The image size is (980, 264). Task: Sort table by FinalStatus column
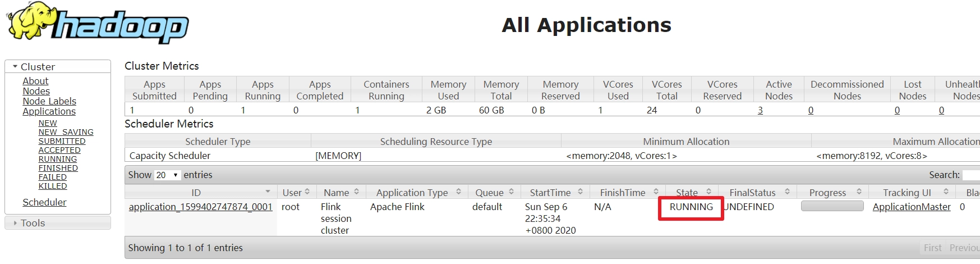point(758,192)
